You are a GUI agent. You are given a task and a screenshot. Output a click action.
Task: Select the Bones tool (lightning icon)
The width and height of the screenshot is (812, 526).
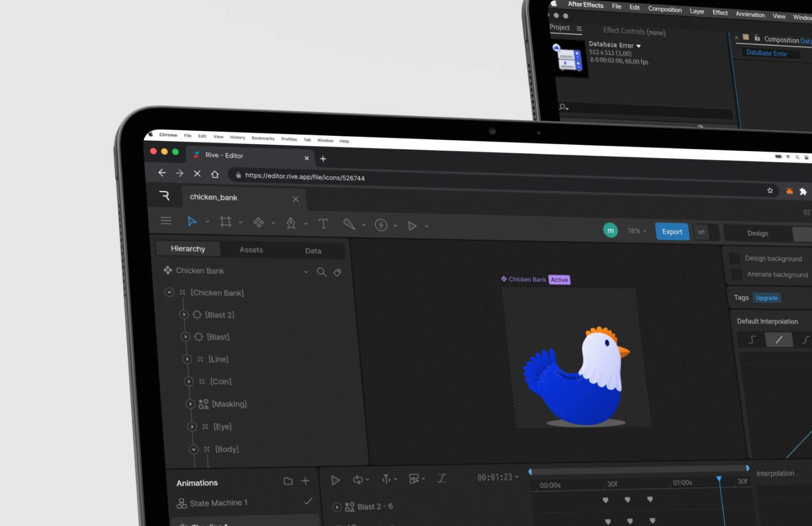382,225
